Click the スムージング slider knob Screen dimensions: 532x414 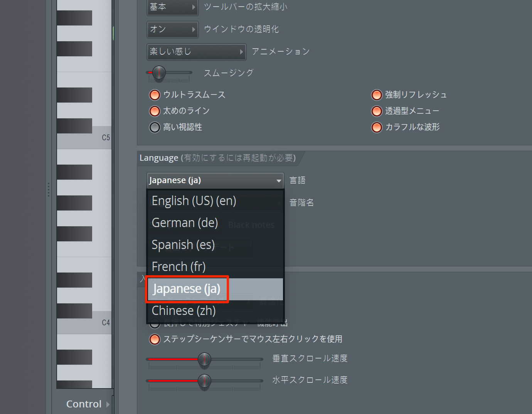pos(159,72)
